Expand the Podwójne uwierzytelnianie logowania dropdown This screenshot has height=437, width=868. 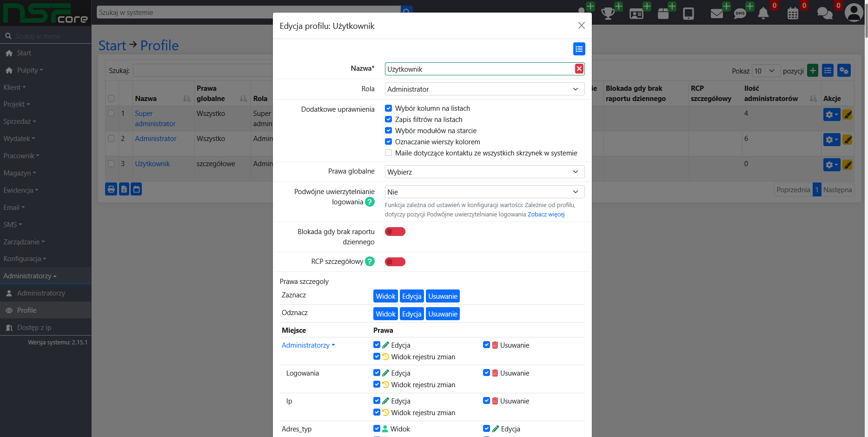pos(484,192)
